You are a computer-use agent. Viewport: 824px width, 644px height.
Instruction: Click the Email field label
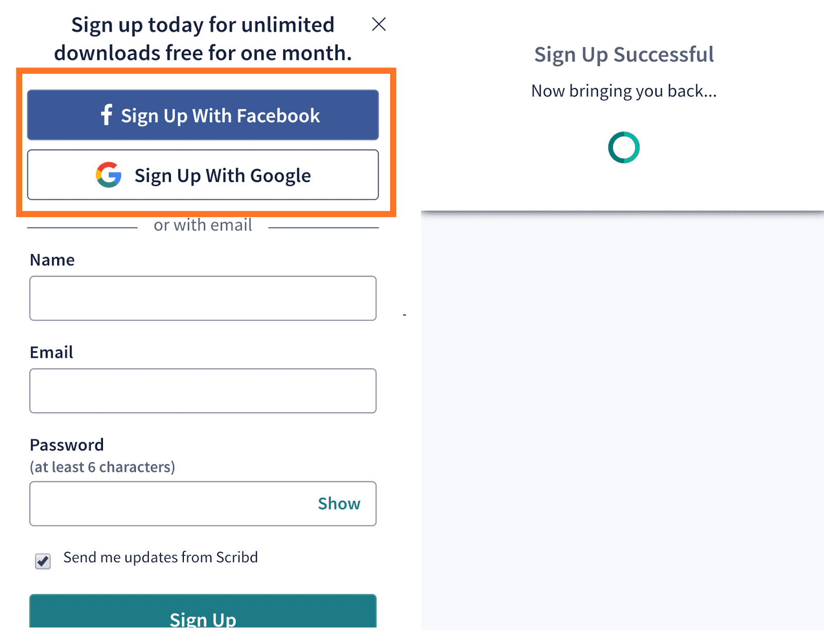(51, 352)
